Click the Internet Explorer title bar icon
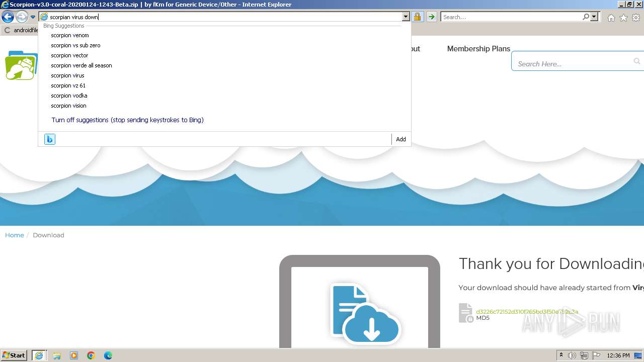This screenshot has width=644, height=362. (5, 5)
